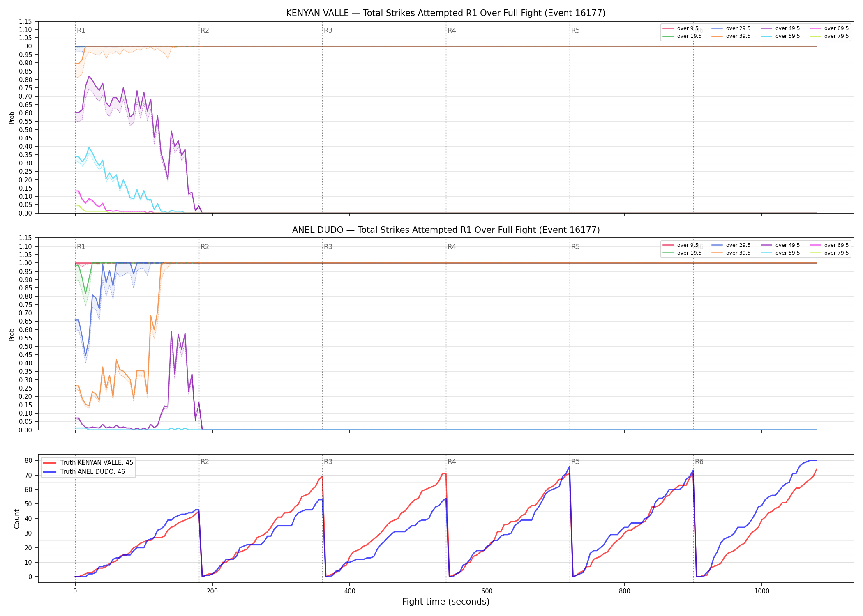Pick 'over 29.5' in ANEL DUDO legend
Screen dimensions: 863x616
(x=738, y=245)
